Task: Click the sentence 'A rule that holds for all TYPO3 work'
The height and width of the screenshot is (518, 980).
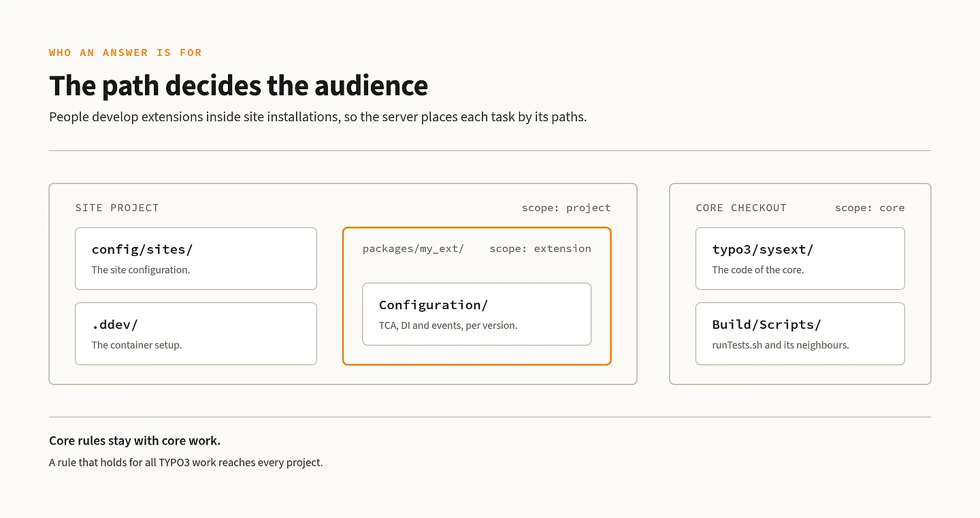Action: [x=186, y=462]
